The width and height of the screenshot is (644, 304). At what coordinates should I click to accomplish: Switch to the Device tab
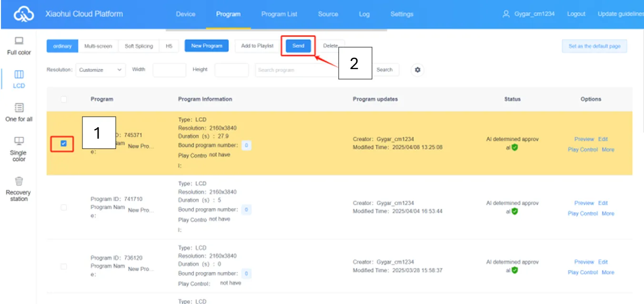pos(186,14)
